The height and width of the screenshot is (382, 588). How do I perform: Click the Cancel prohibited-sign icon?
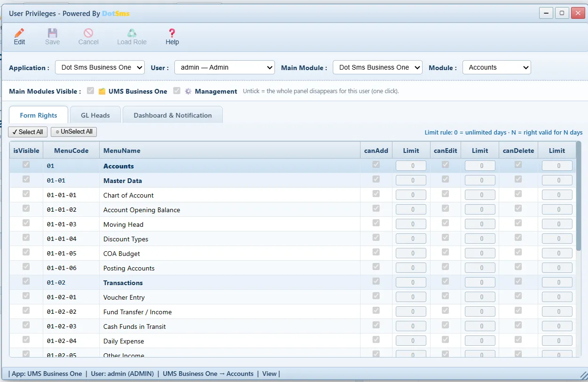click(x=88, y=33)
